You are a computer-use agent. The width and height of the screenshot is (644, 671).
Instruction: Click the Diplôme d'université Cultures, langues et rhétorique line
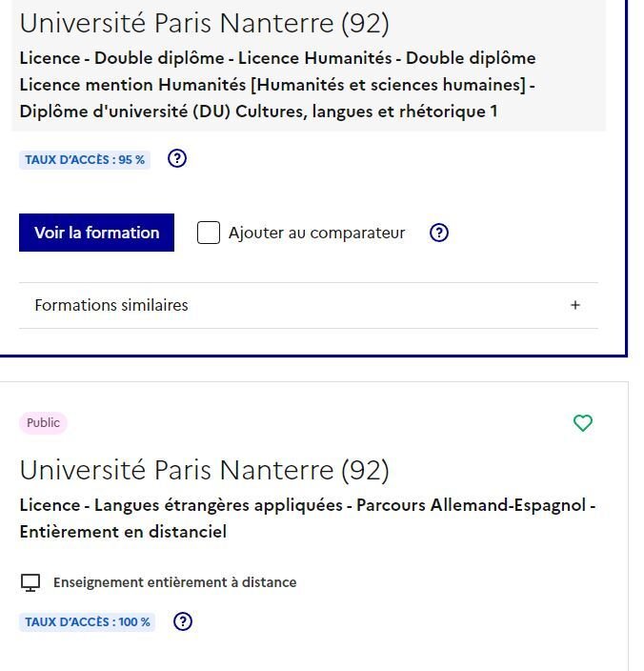258,112
